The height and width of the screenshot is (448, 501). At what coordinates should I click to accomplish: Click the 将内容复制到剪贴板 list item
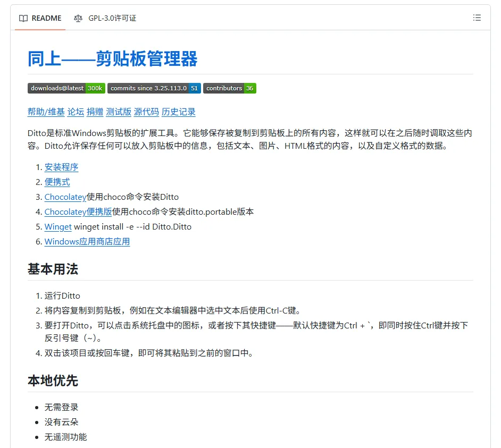point(172,310)
